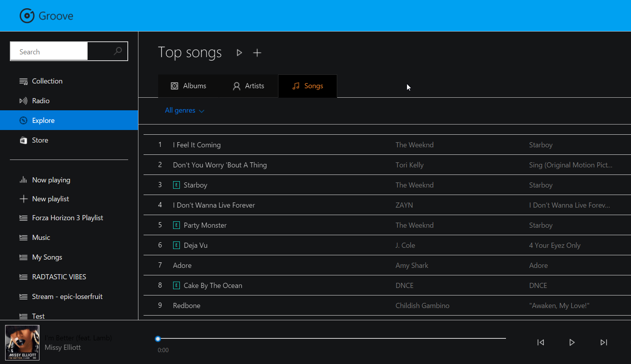This screenshot has width=631, height=364.
Task: Select I Don't Wanna Live Forever song title
Action: click(214, 205)
